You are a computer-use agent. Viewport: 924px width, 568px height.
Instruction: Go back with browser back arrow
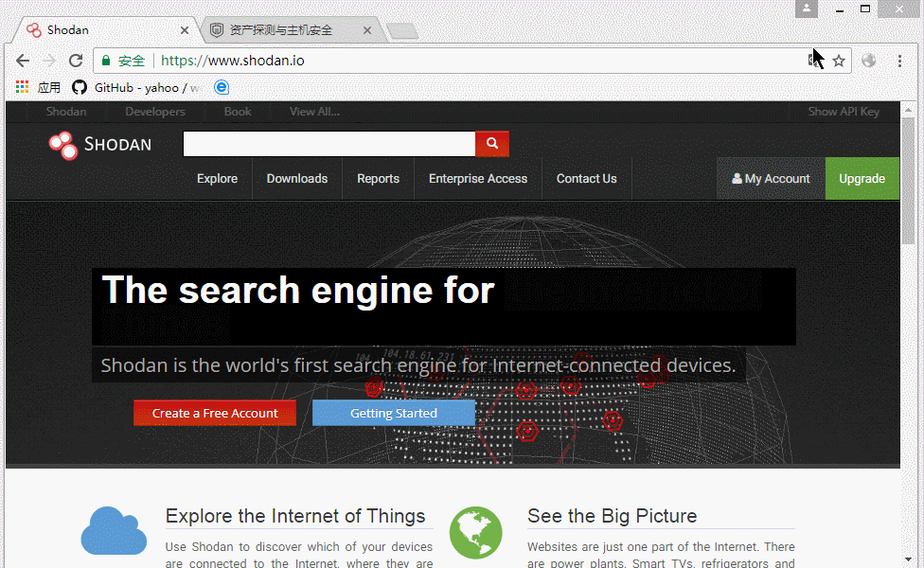(x=23, y=61)
